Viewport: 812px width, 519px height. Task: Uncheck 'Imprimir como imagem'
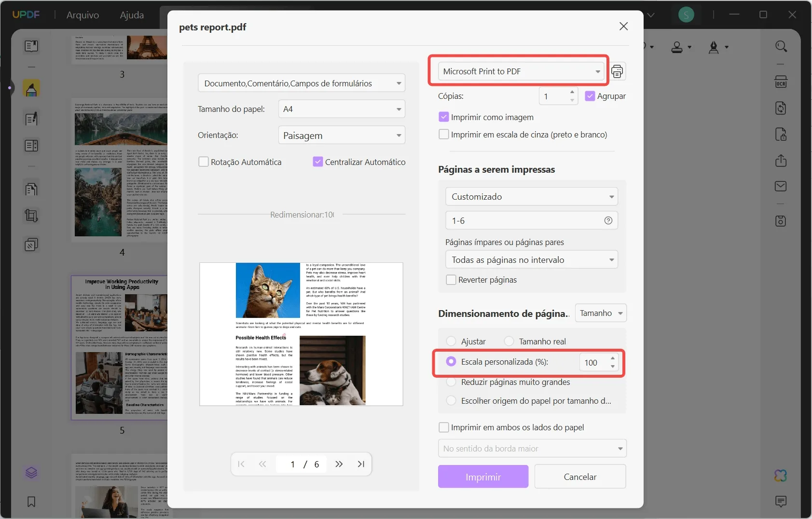coord(443,117)
